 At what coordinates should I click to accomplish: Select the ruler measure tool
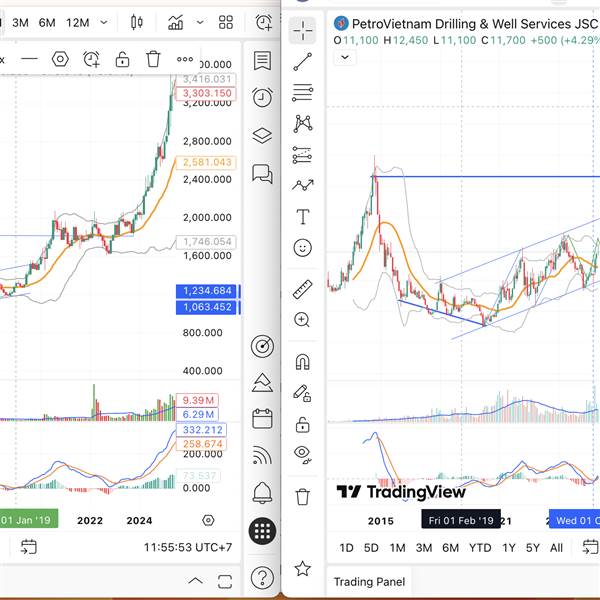[302, 289]
